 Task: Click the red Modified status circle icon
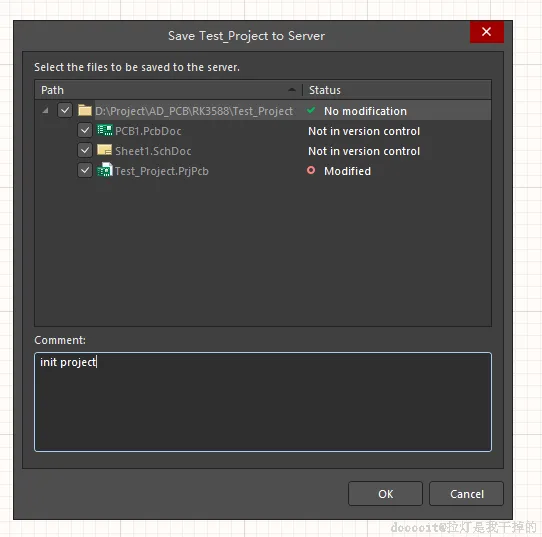[x=311, y=170]
